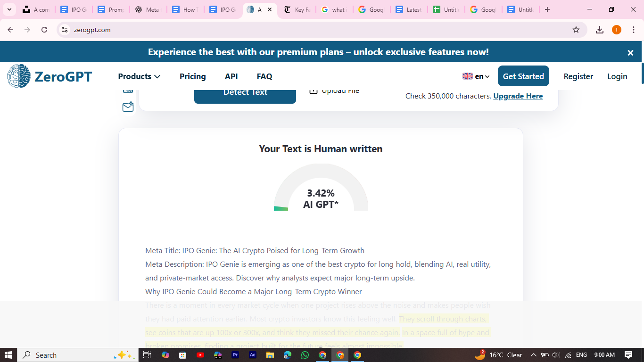The image size is (644, 362).
Task: Dismiss the premium plans banner
Action: click(630, 53)
